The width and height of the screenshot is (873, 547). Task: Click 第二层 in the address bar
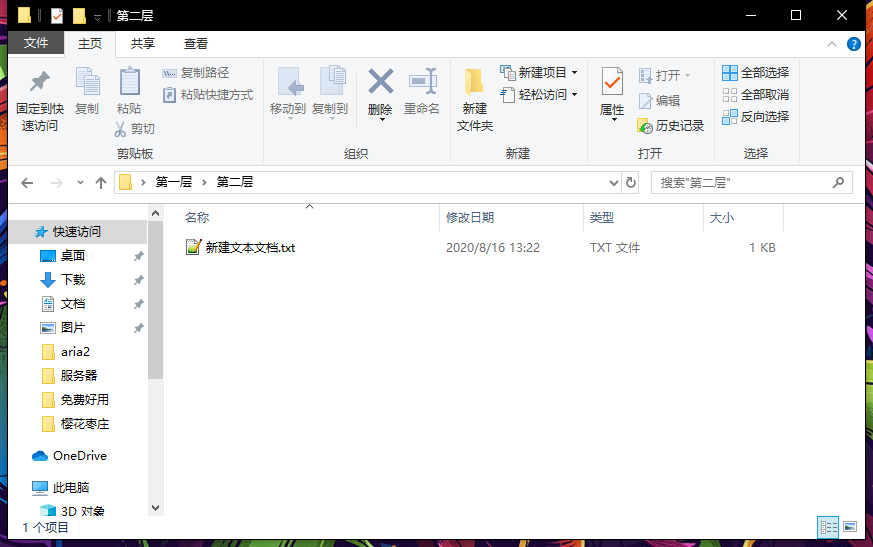tap(234, 182)
